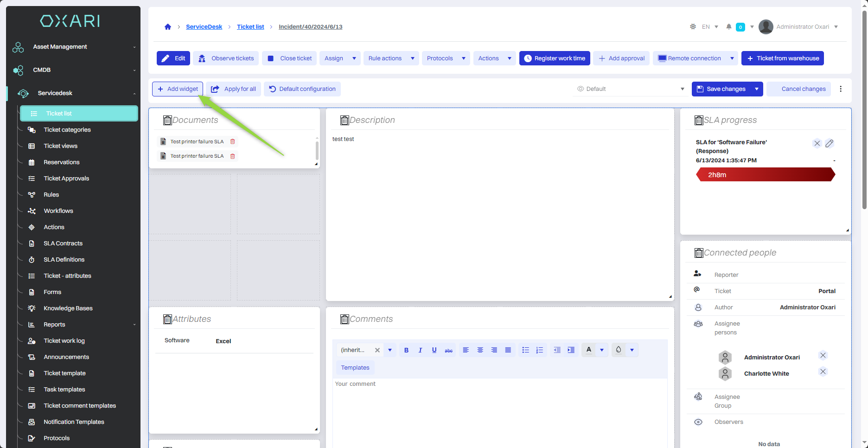Delete the Comments widget via trash icon
868x448 pixels.
coord(345,320)
